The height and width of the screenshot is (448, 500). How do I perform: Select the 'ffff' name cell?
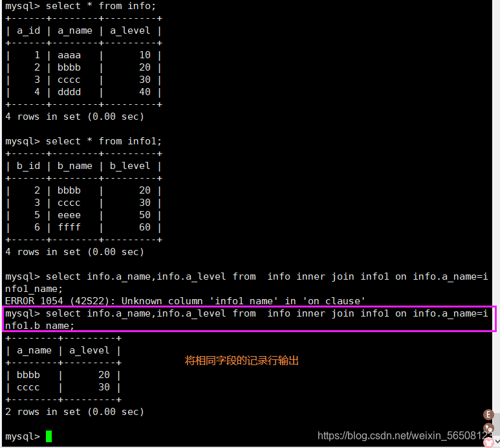click(69, 227)
